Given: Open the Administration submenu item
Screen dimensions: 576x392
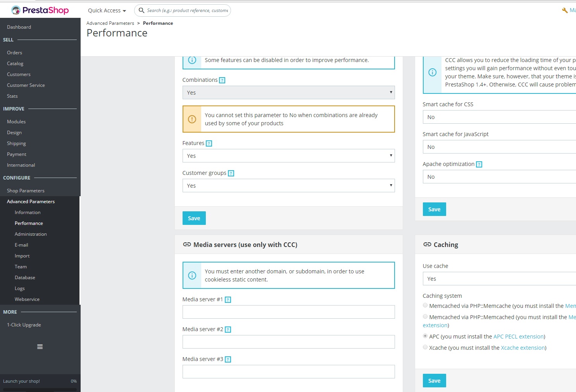Looking at the screenshot, I should [x=31, y=234].
